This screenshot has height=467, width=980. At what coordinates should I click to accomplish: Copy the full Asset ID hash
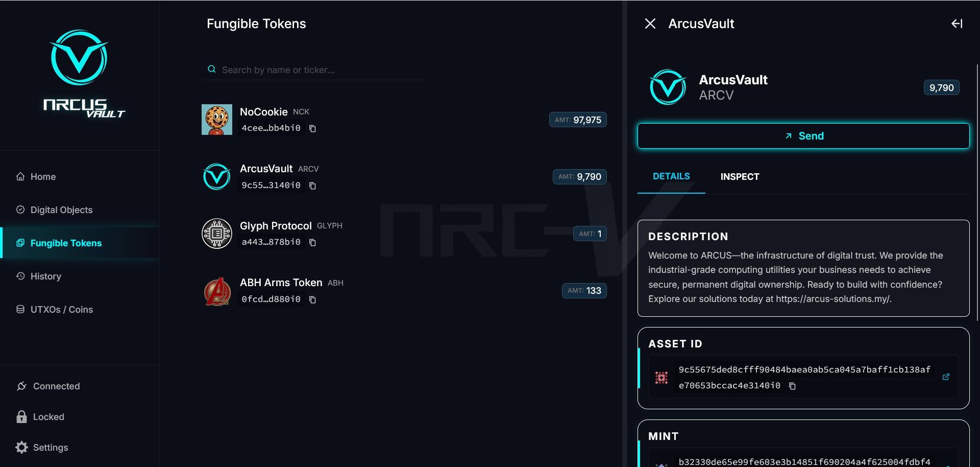point(792,386)
